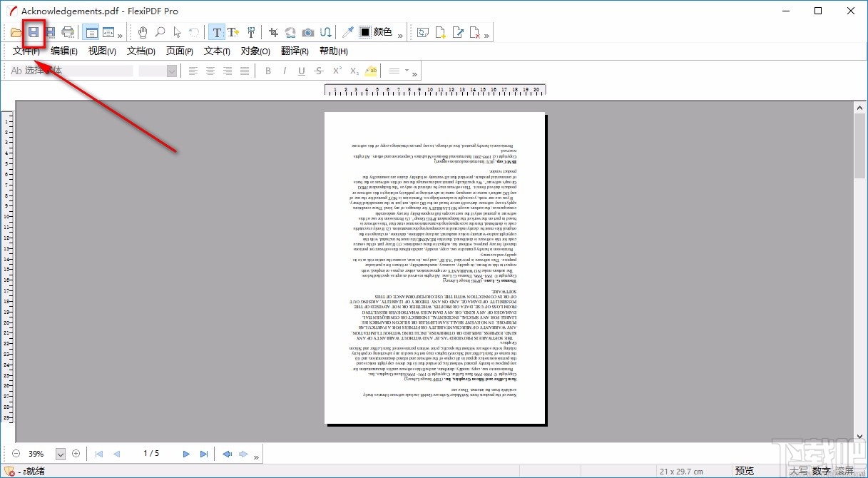Image resolution: width=868 pixels, height=478 pixels.
Task: Open the zoom percentage dropdown
Action: click(x=60, y=454)
